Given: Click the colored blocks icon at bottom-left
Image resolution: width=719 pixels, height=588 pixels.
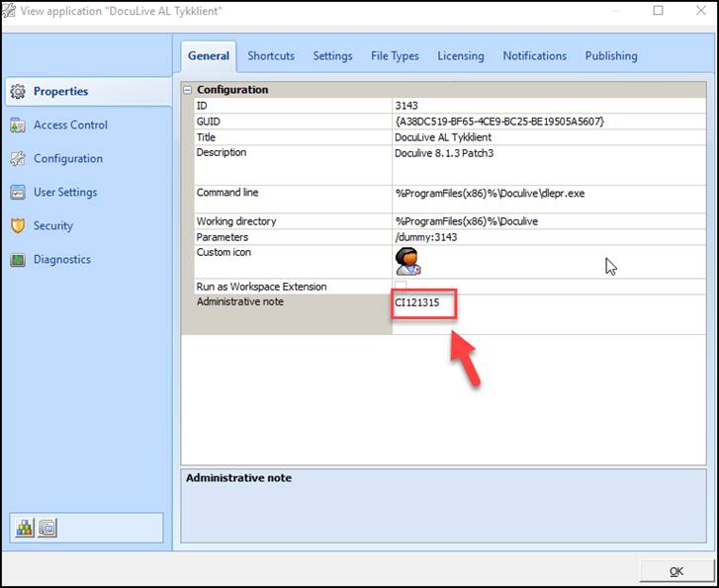Looking at the screenshot, I should point(25,529).
